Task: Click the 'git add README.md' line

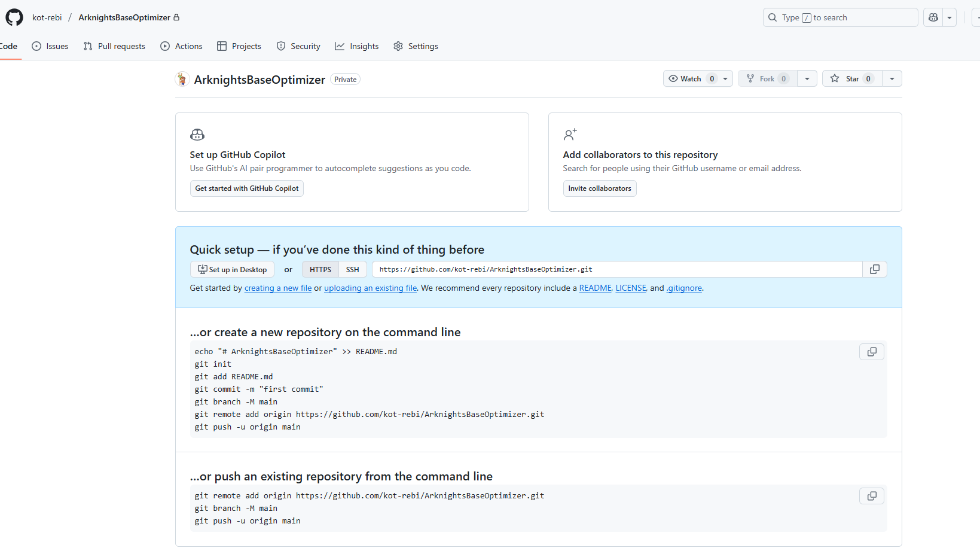Action: click(x=234, y=376)
